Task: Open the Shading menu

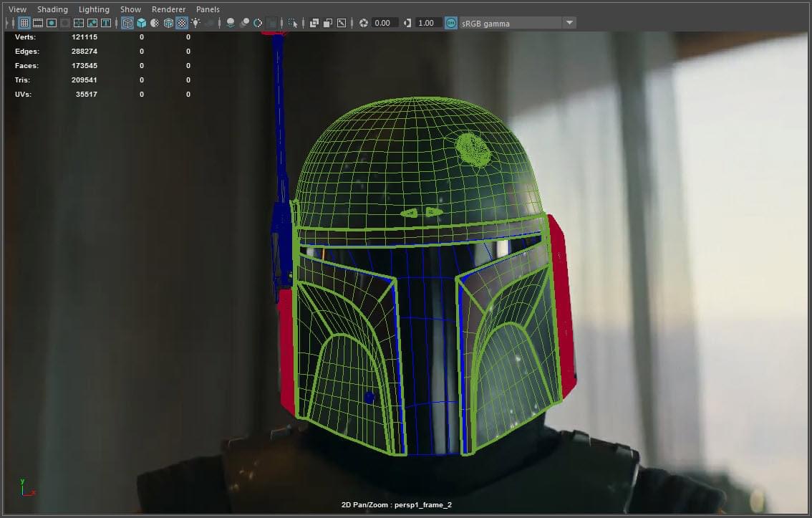Action: (52, 9)
